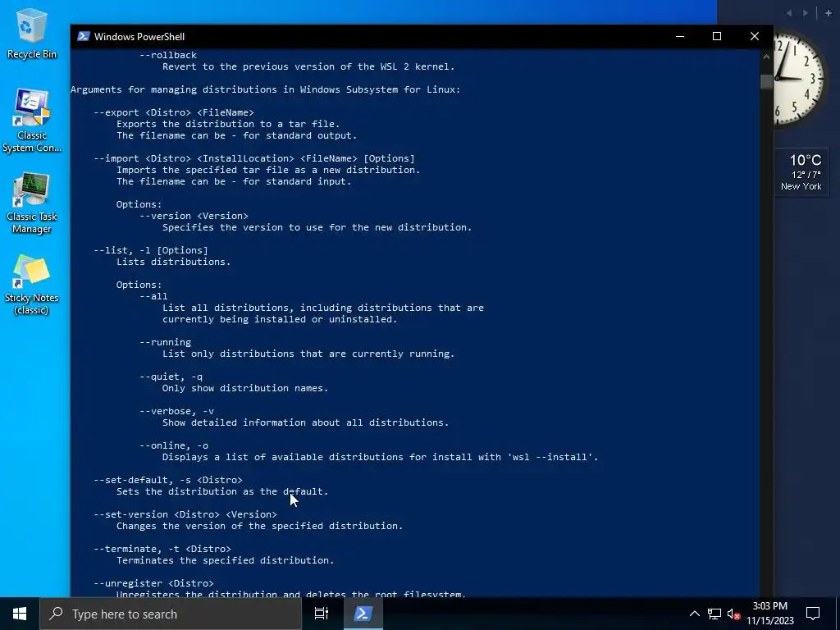Click the '--list, -l [Options]' line

pos(151,250)
